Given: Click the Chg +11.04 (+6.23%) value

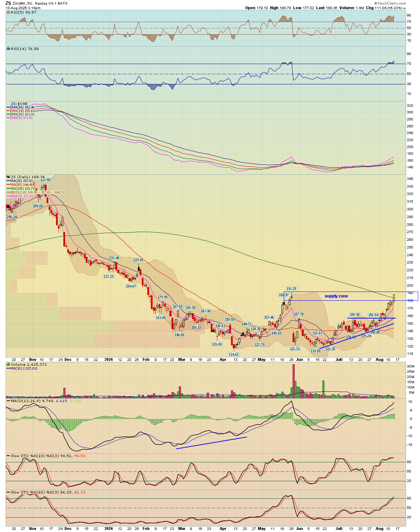Looking at the screenshot, I should [x=386, y=8].
